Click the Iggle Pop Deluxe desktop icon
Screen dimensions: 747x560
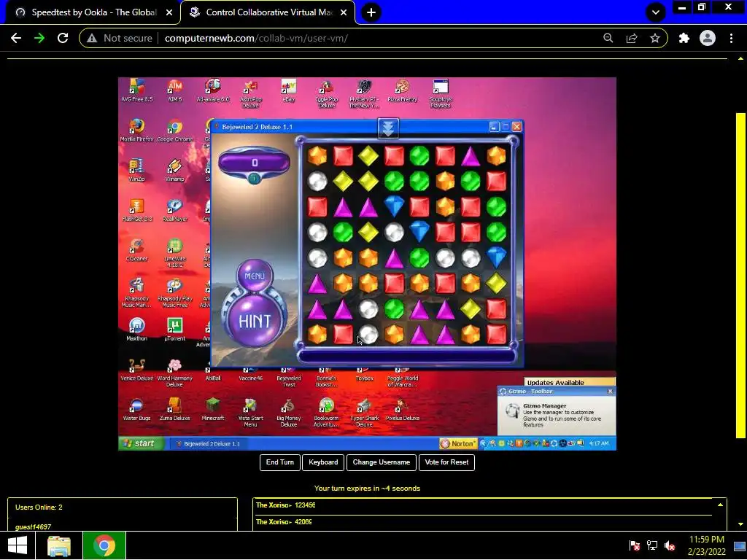[327, 93]
